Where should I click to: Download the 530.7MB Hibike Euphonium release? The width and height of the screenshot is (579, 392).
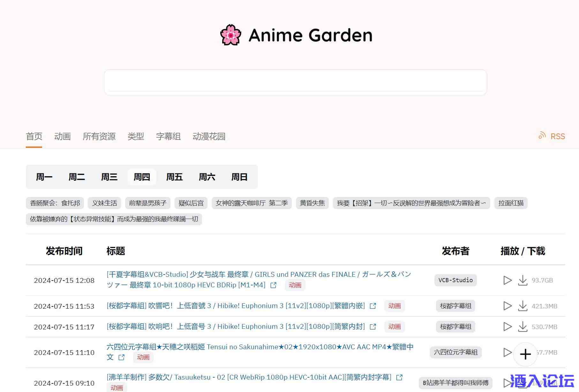[523, 327]
